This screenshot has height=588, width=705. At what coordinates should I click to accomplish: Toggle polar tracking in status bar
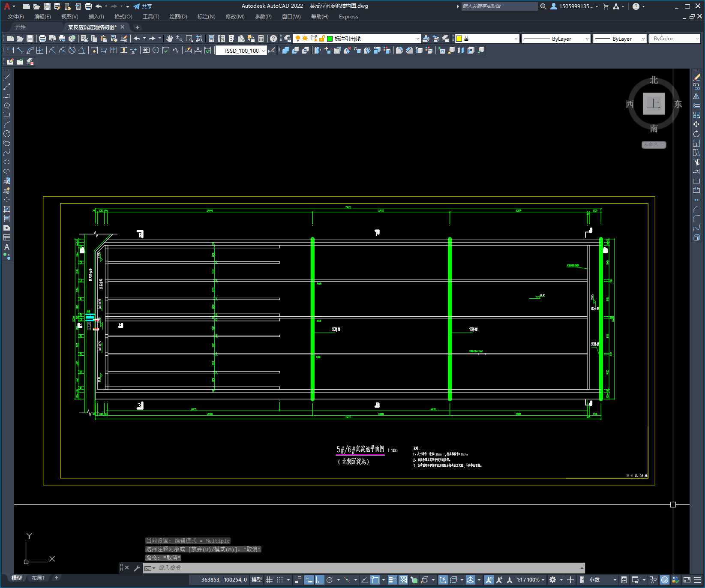[x=330, y=580]
